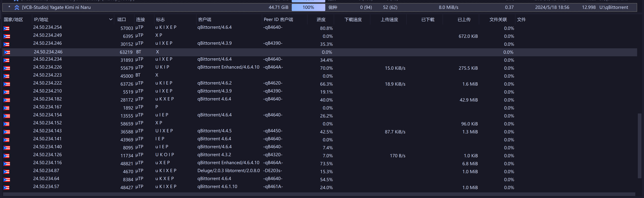This screenshot has height=198, width=644.
Task: Select peer IP 24.50.234.249
Action: pos(48,35)
